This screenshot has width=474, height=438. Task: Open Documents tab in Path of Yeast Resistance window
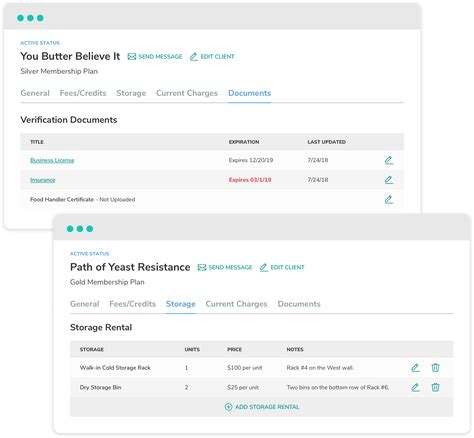click(299, 304)
